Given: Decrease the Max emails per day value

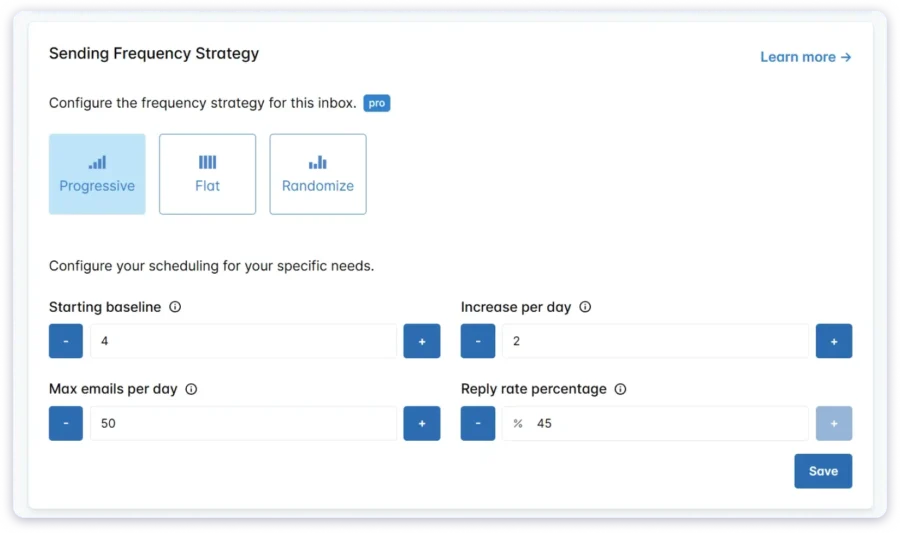Looking at the screenshot, I should [x=66, y=423].
